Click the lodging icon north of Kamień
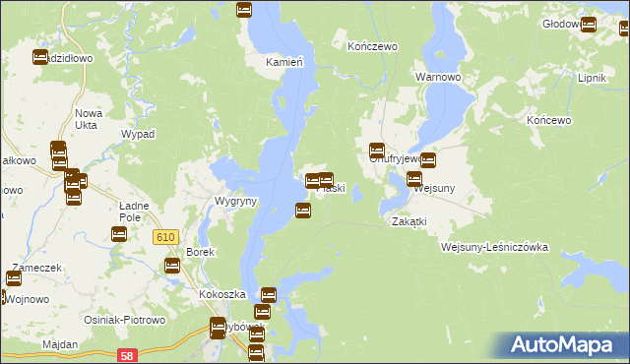This screenshot has height=364, width=630. (244, 10)
